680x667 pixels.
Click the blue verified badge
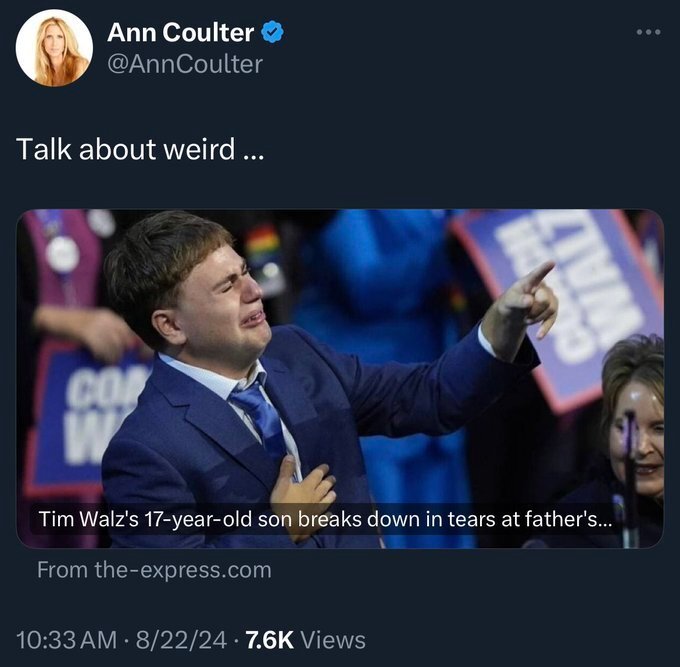(273, 33)
